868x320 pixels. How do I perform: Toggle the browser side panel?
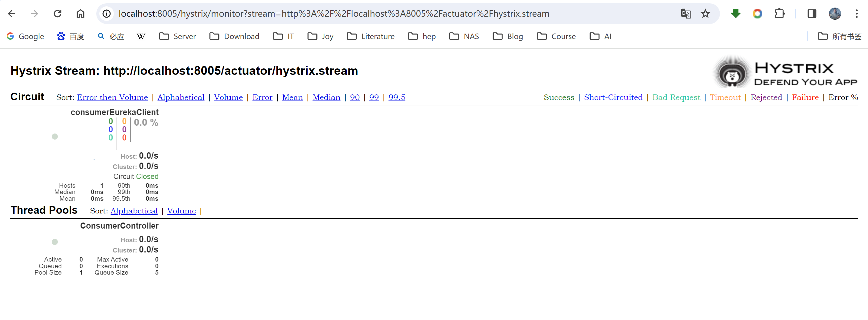812,14
